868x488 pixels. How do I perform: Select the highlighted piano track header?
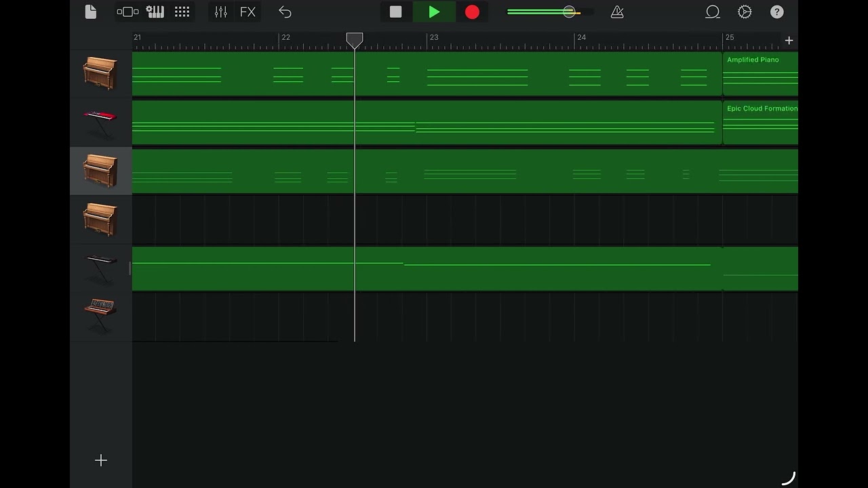(101, 171)
